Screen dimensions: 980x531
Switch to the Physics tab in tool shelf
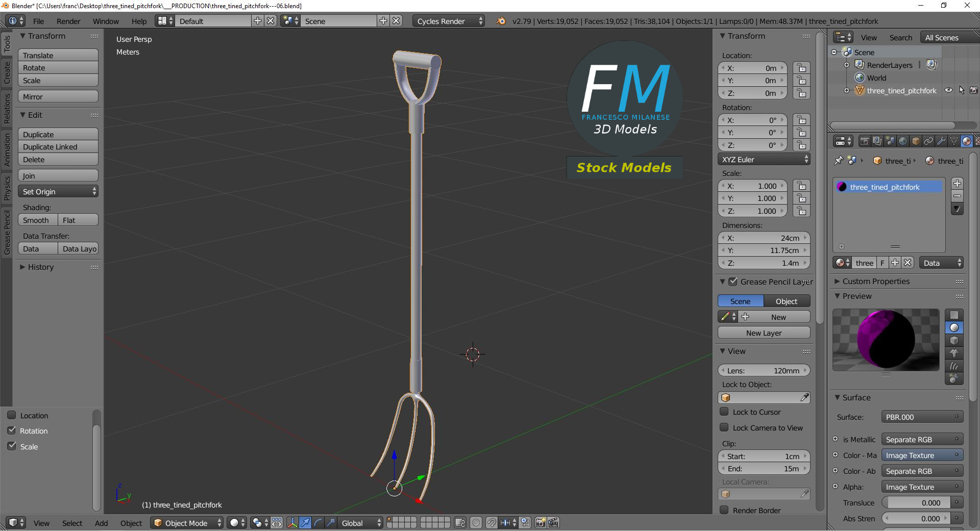(x=7, y=188)
